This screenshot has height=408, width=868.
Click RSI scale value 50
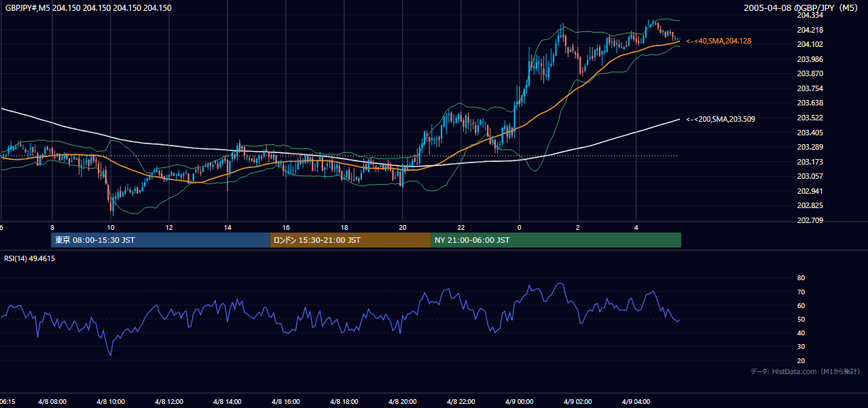click(x=801, y=319)
